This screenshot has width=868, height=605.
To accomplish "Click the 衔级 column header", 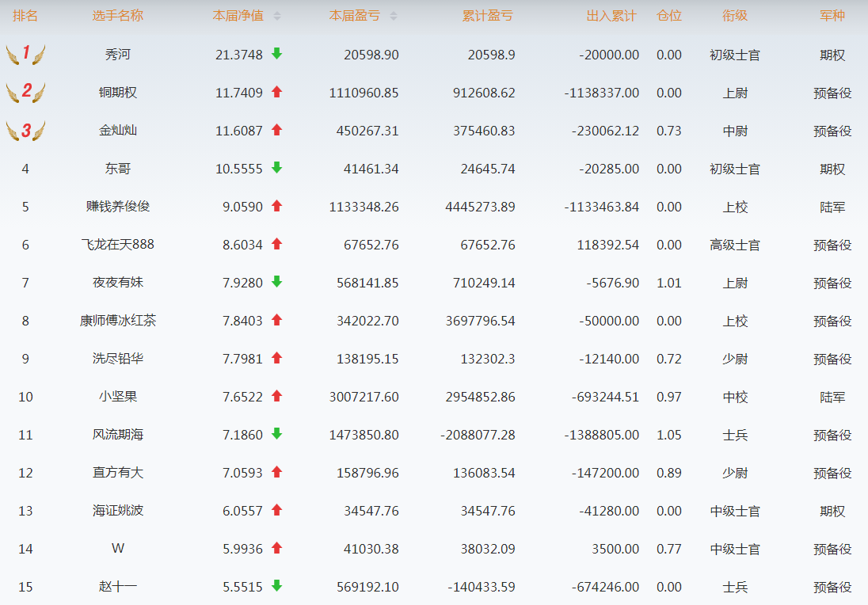I will coord(735,16).
